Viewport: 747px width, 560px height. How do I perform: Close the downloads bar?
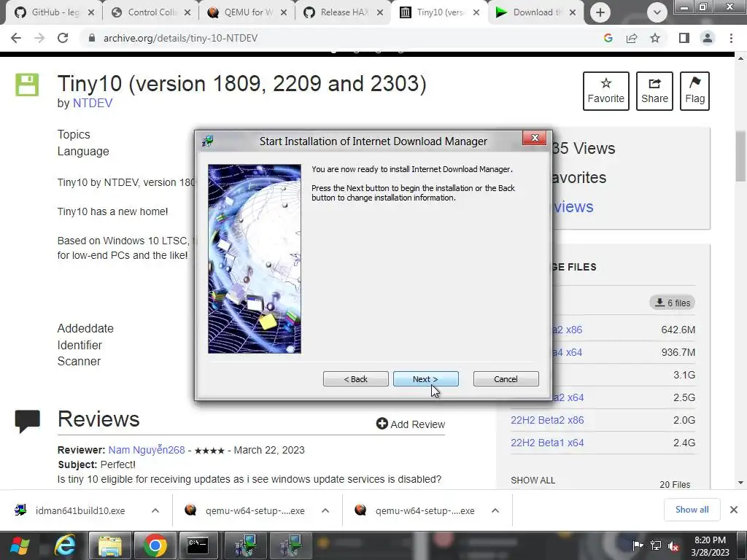[x=734, y=510]
